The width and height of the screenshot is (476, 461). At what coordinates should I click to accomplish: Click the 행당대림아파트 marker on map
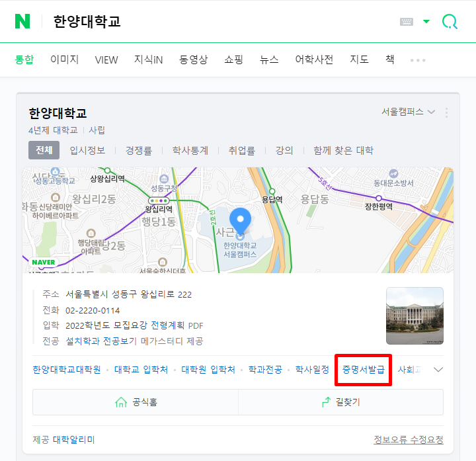pyautogui.click(x=91, y=233)
